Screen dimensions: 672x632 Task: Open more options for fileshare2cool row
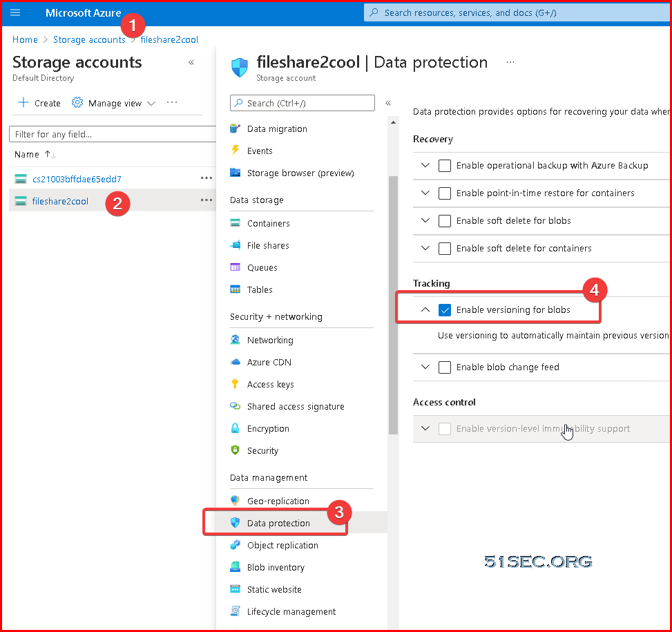(206, 200)
